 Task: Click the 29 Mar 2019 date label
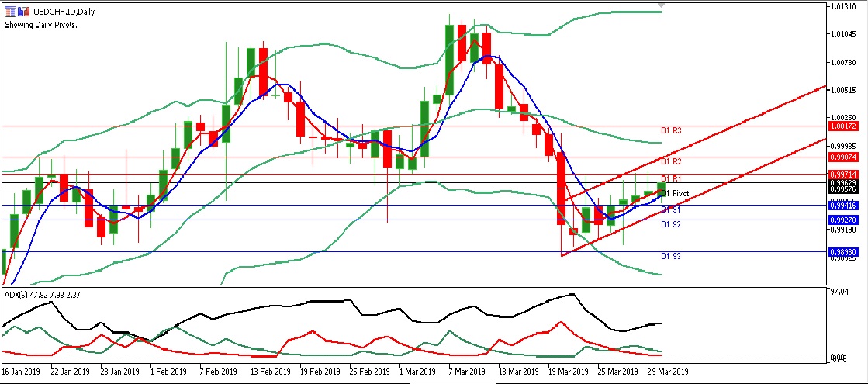pyautogui.click(x=668, y=371)
